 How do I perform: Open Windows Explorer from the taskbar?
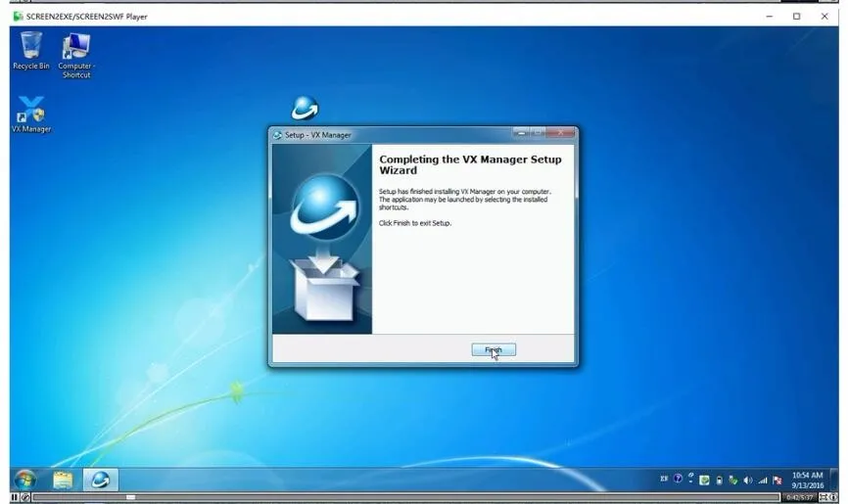pos(63,480)
